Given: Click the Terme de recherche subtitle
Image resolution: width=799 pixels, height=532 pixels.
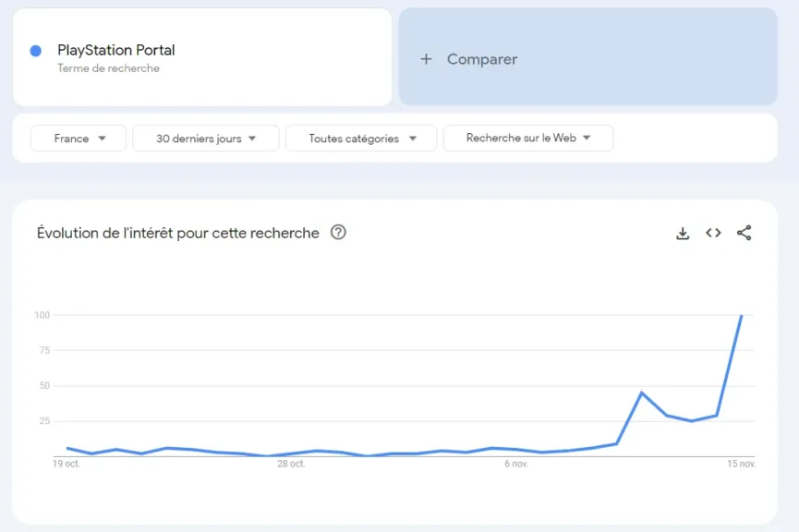Looking at the screenshot, I should tap(109, 68).
